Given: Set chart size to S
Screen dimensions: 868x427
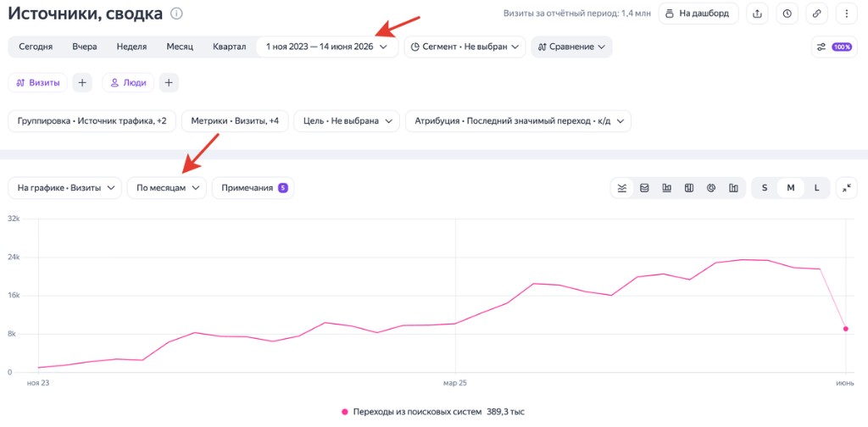Looking at the screenshot, I should (x=765, y=188).
